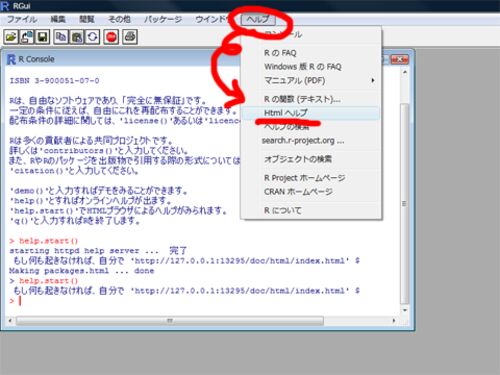
Task: Open the ウインドウ menu
Action: point(213,19)
